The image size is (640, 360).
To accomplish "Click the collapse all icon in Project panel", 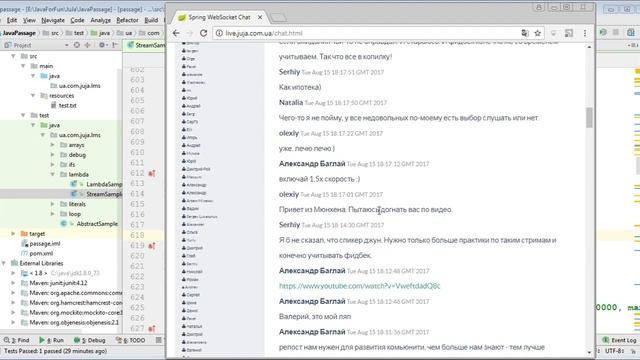I will point(87,45).
